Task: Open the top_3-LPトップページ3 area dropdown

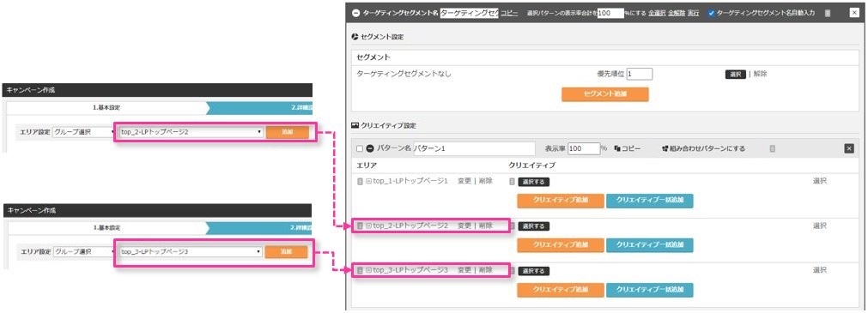Action: point(191,251)
